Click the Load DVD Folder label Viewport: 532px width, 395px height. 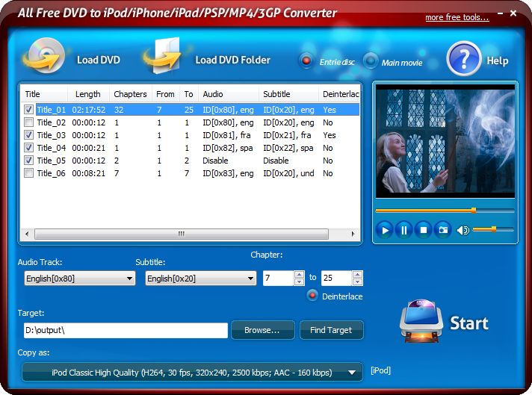coord(233,60)
